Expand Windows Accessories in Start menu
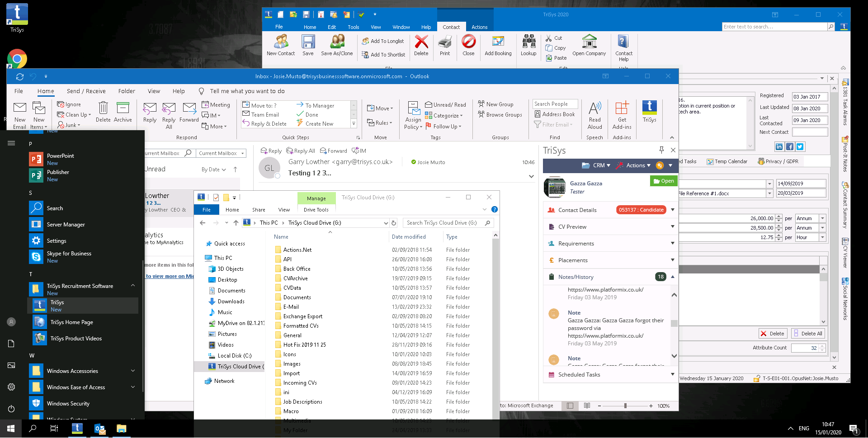 click(x=133, y=371)
